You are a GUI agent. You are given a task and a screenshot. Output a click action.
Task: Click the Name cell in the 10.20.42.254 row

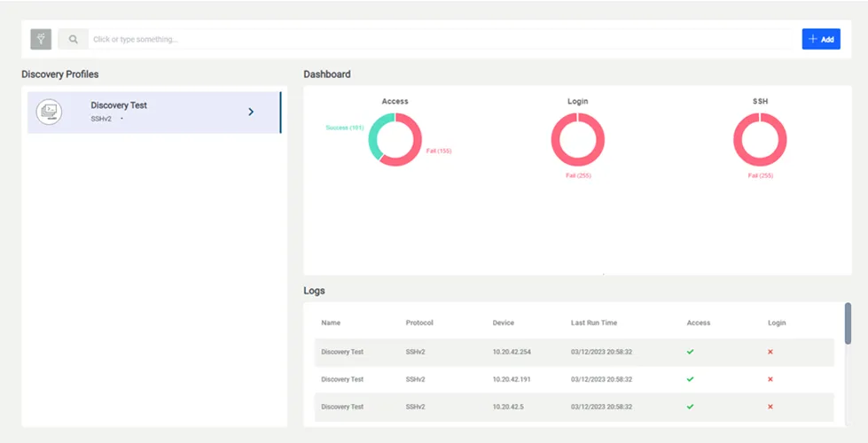click(x=342, y=352)
